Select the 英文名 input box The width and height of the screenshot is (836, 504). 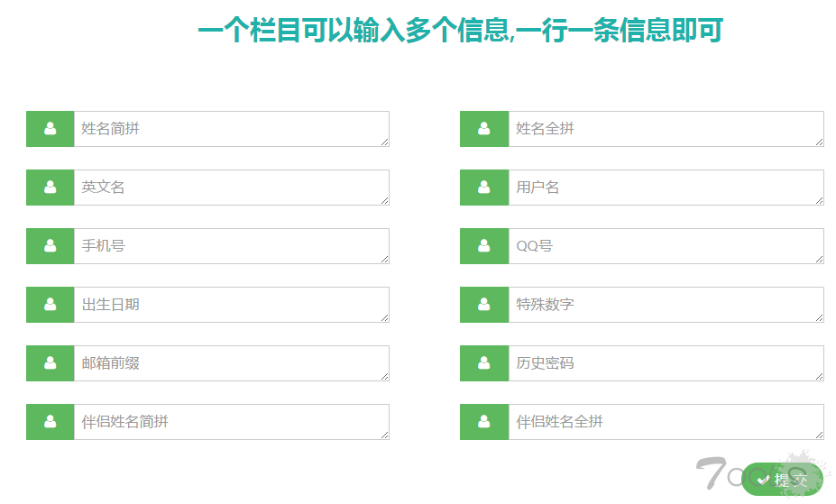(x=232, y=188)
